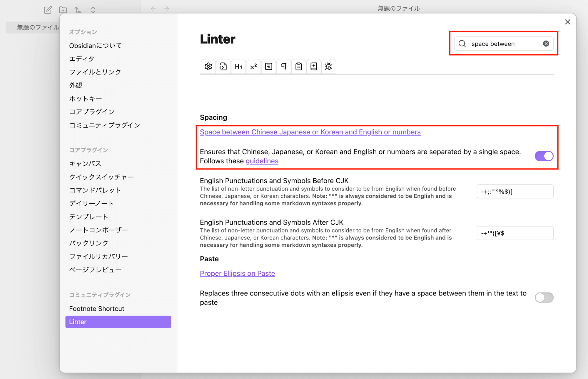Open the guidelines link
Screen dimensions: 588x379
tap(262, 161)
